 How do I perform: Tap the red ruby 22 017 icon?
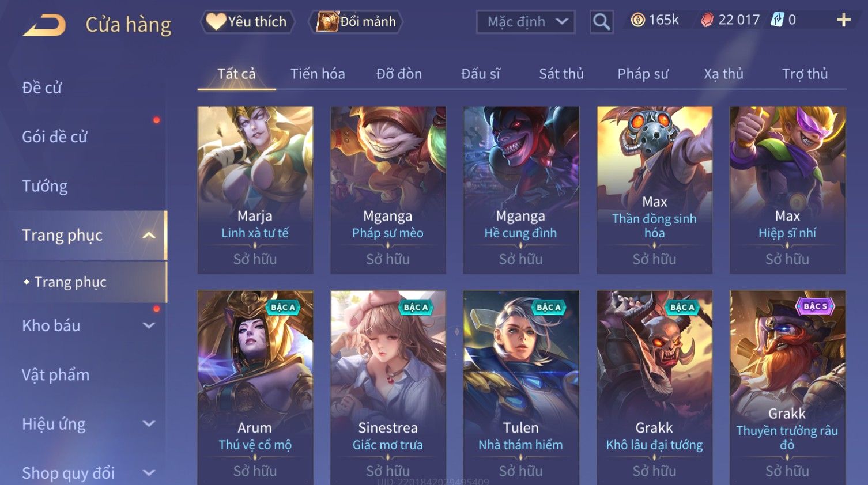point(707,20)
